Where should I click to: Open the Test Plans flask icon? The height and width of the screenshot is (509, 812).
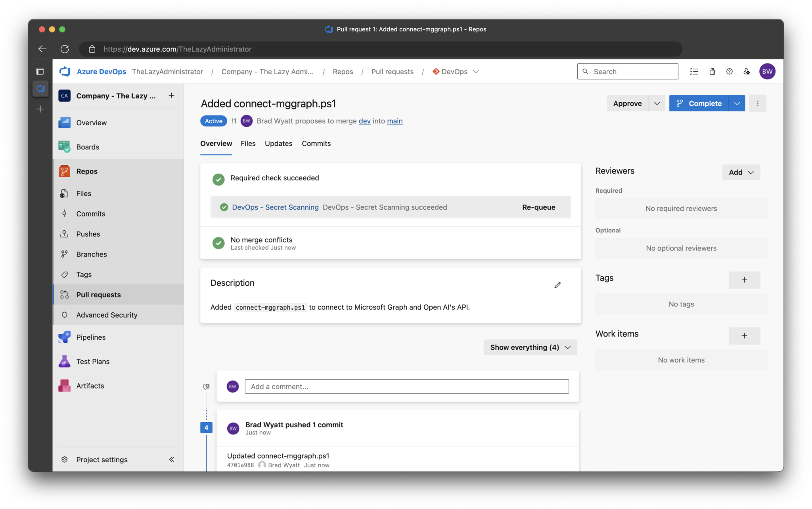(64, 361)
